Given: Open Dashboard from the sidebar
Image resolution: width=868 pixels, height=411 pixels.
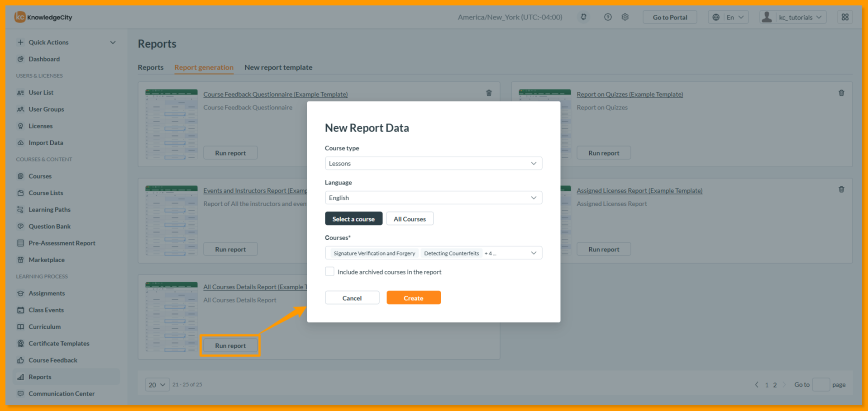Looking at the screenshot, I should pos(44,59).
